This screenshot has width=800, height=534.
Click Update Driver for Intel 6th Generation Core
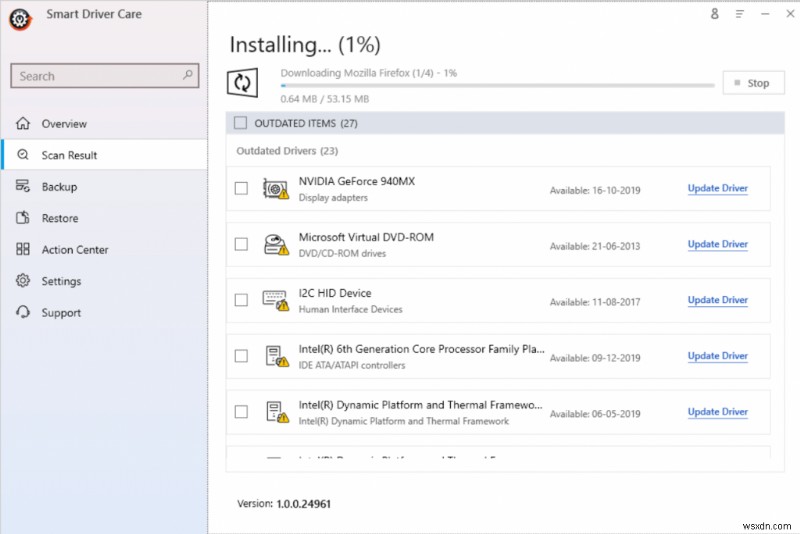(x=717, y=355)
